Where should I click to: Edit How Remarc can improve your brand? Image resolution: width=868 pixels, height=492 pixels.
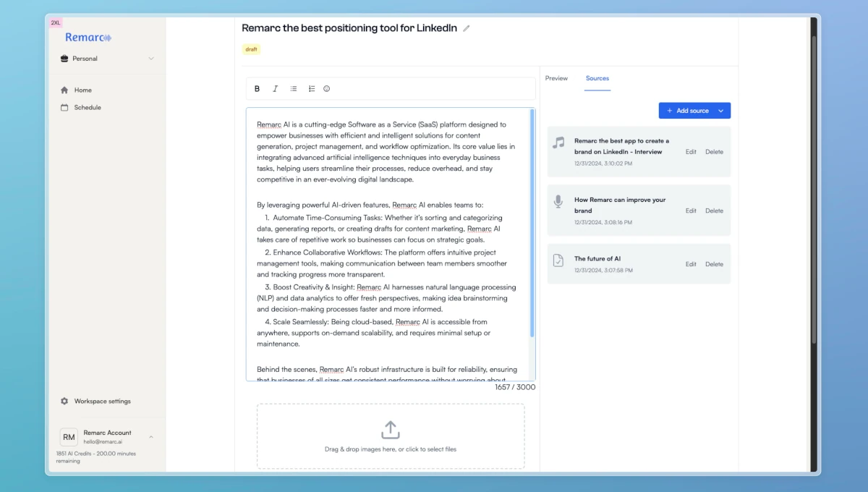691,211
